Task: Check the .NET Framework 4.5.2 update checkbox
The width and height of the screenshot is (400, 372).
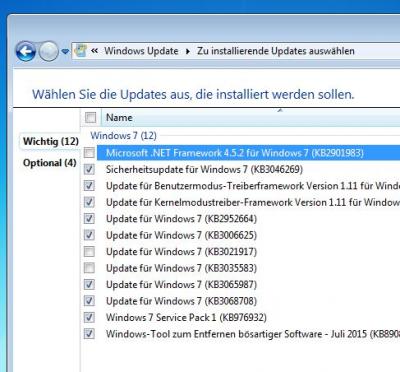Action: click(89, 153)
